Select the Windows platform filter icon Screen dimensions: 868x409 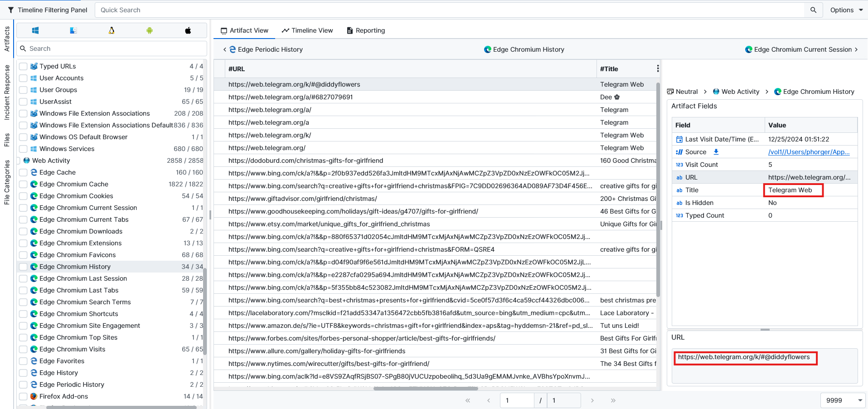pos(35,30)
